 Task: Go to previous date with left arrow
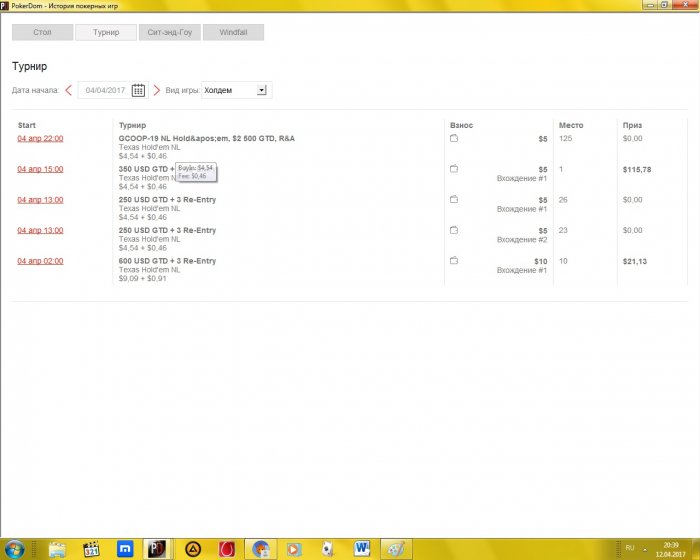68,90
